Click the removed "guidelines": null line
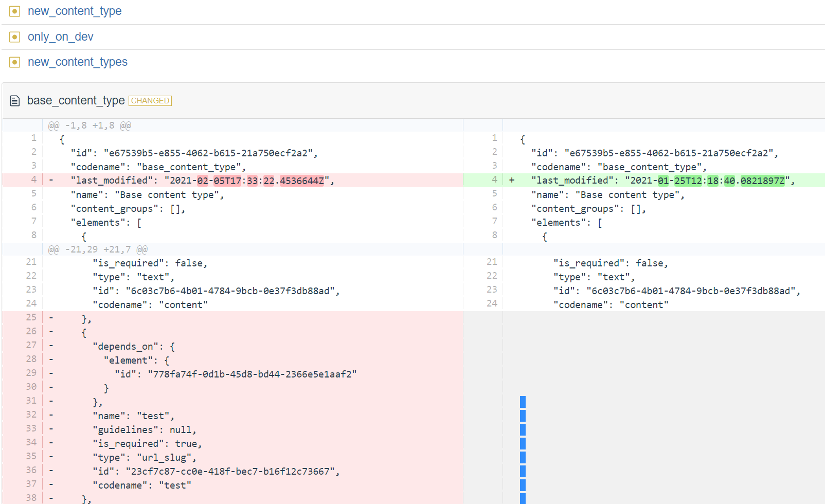The image size is (825, 504). pos(145,430)
